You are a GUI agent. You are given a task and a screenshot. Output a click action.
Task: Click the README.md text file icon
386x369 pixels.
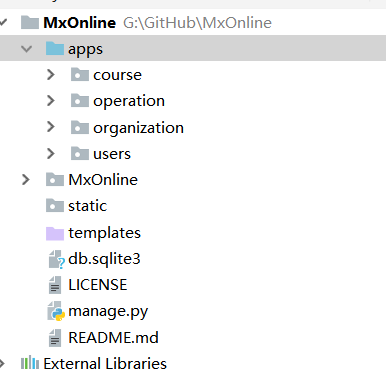pos(55,338)
